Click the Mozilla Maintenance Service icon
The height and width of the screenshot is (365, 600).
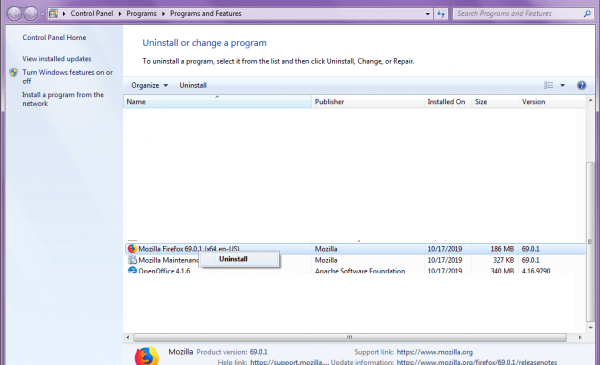132,260
